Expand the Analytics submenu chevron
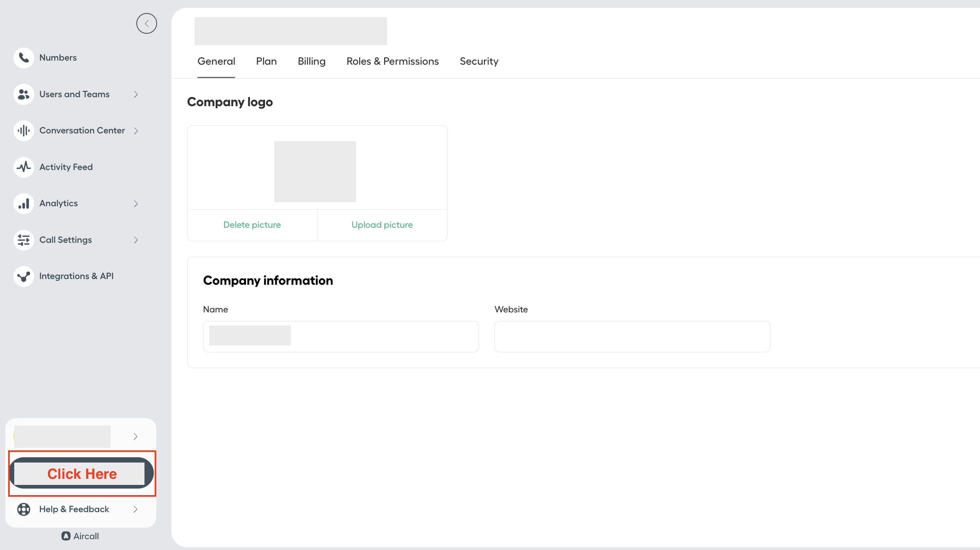 136,203
